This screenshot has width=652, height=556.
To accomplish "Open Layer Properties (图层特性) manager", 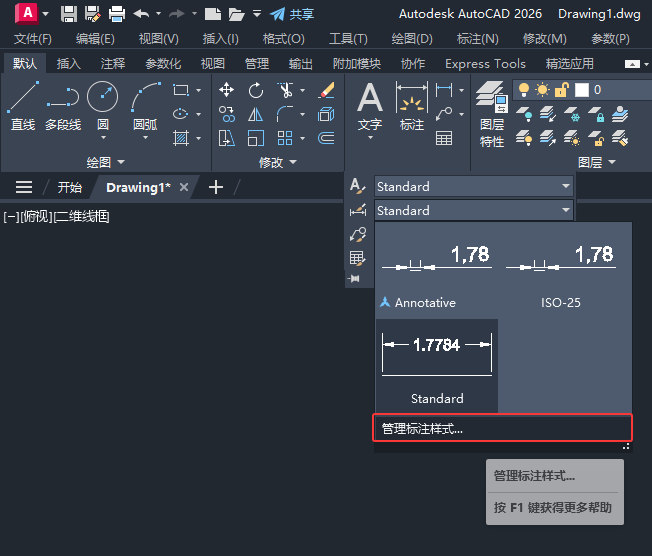I will click(x=492, y=114).
